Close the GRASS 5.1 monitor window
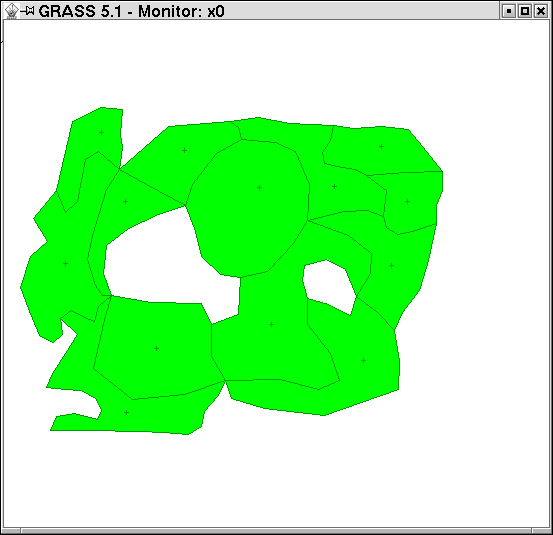 click(541, 11)
